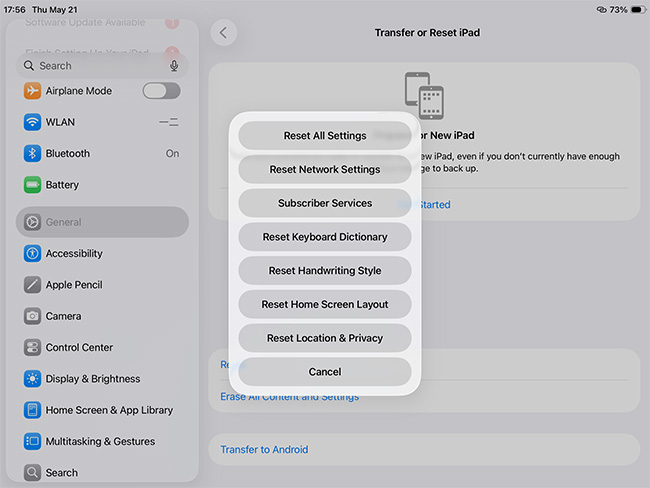Viewport: 650px width, 488px height.
Task: Choose Reset Keyboard Dictionary
Action: [x=325, y=237]
